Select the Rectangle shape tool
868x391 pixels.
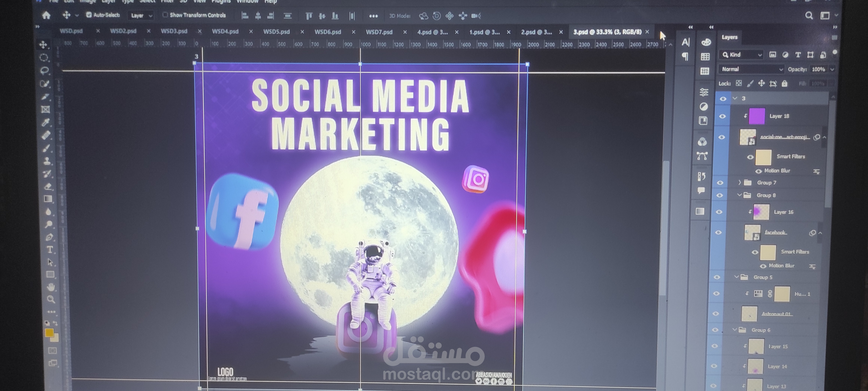51,275
